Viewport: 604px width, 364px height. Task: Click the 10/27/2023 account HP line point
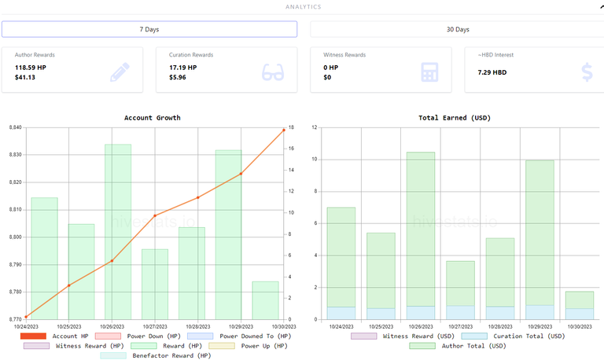pyautogui.click(x=155, y=215)
